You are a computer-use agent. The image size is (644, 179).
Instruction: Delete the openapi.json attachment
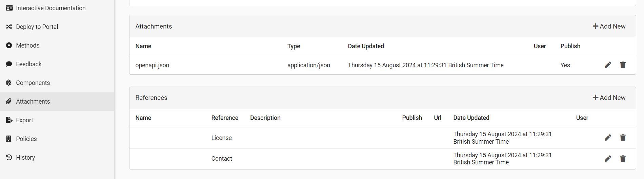point(623,65)
